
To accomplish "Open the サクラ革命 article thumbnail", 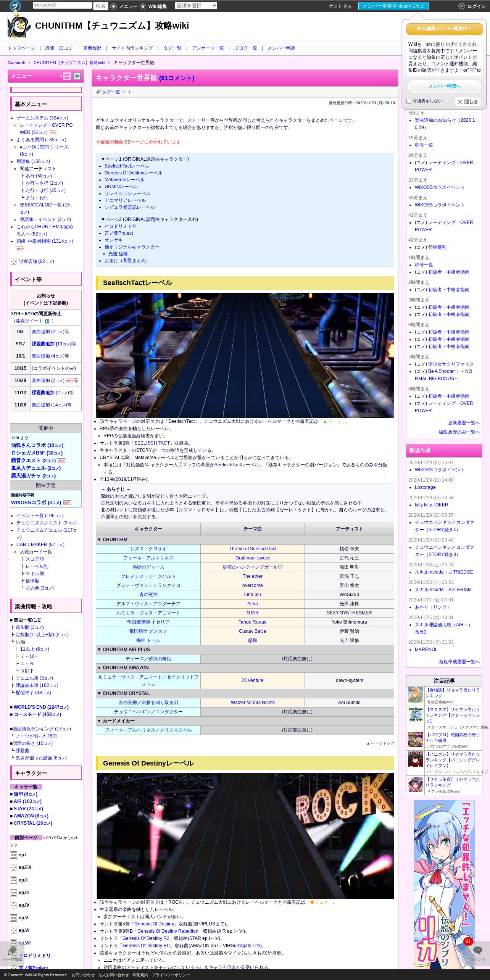I will point(416,785).
